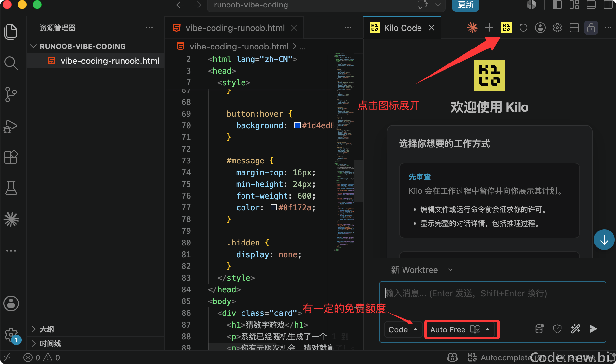Open Kilo Code task history
The width and height of the screenshot is (616, 364).
coord(523,28)
